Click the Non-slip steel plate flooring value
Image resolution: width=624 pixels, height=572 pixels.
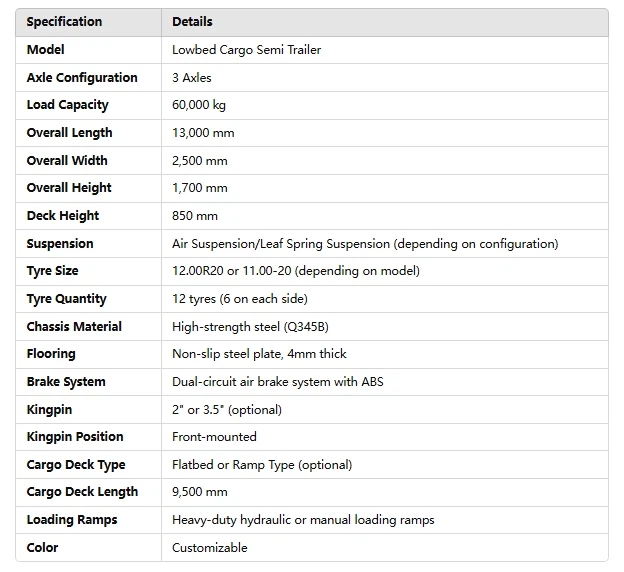click(259, 354)
